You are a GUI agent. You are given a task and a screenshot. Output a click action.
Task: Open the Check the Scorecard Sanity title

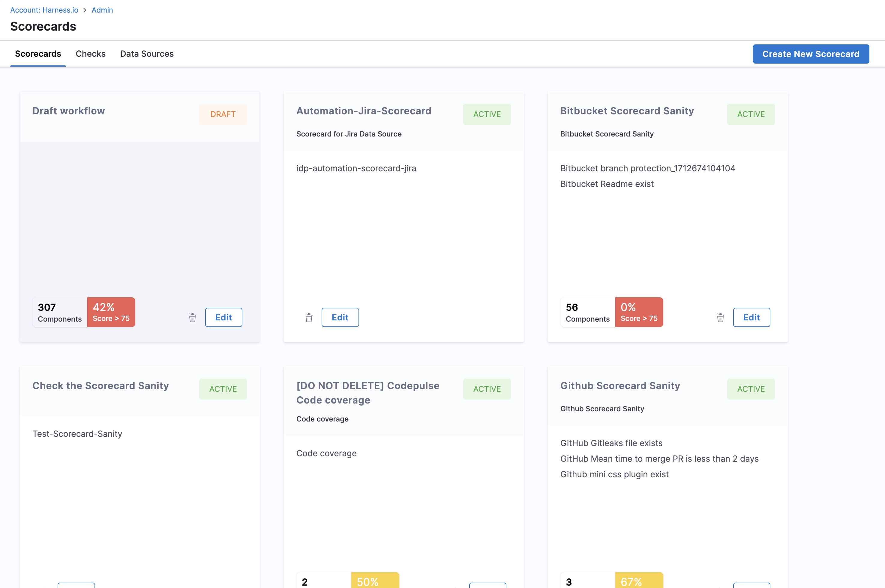(x=100, y=385)
